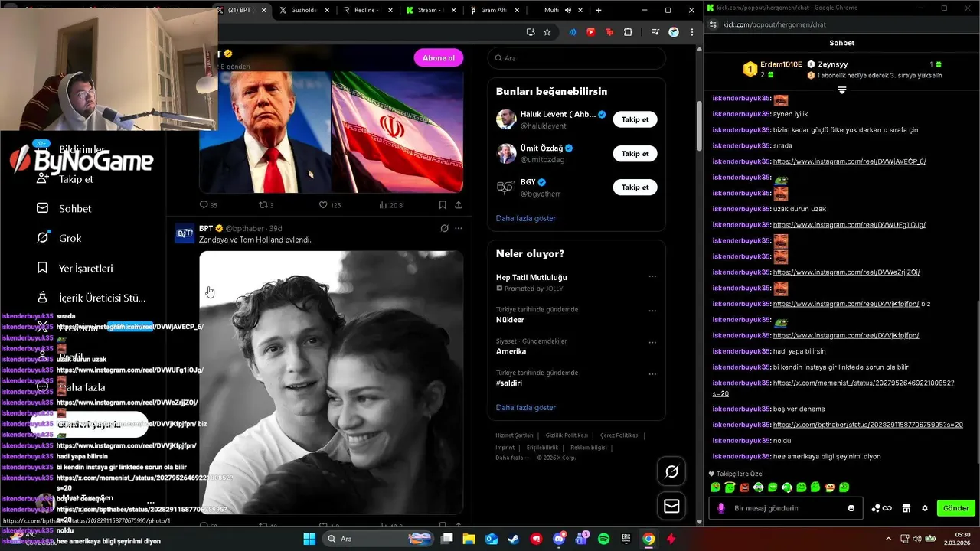Click the X search field Ara
980x551 pixels.
(x=577, y=58)
